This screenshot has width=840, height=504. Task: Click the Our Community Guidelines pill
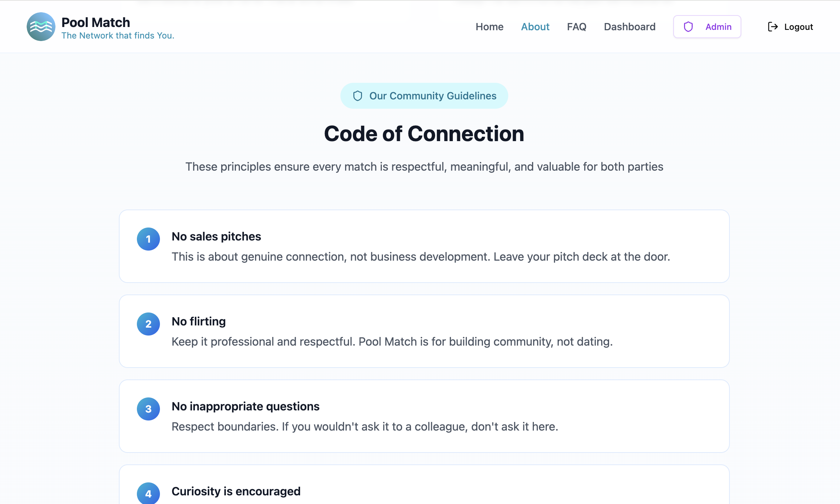pyautogui.click(x=424, y=96)
